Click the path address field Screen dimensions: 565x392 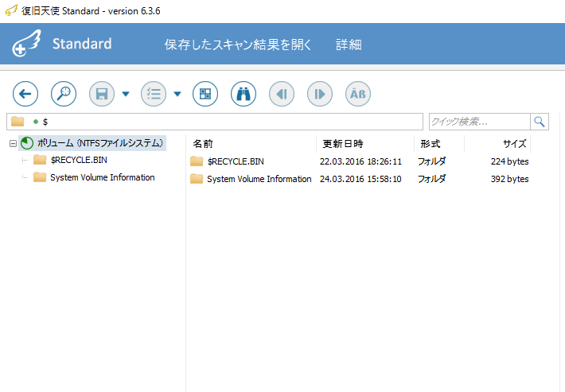[x=215, y=122]
